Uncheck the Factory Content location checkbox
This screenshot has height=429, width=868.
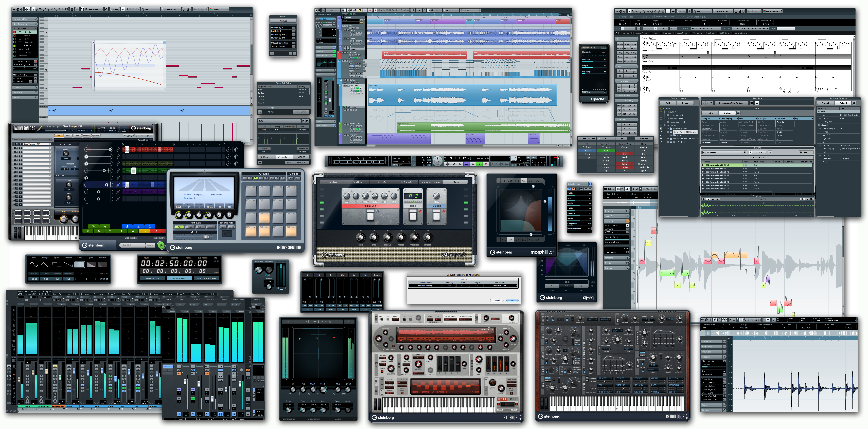(x=661, y=129)
